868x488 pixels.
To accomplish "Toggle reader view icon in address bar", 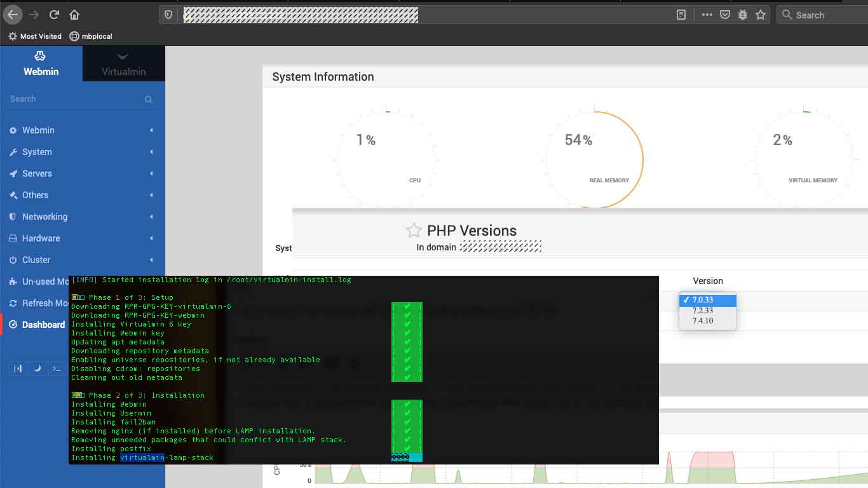I will (681, 15).
